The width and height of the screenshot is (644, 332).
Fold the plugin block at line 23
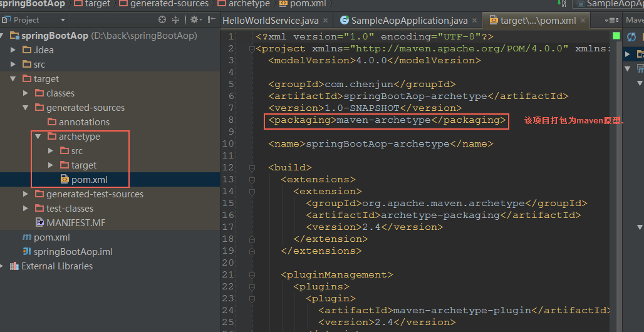(x=252, y=299)
